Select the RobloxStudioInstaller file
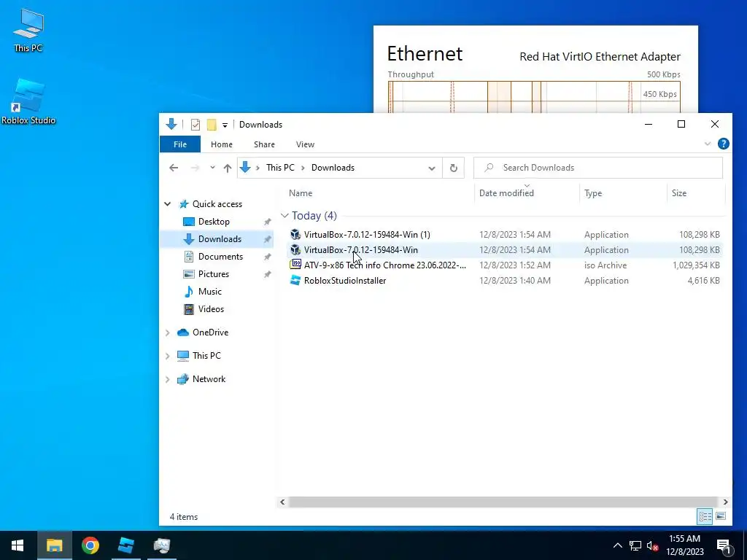 pyautogui.click(x=345, y=281)
